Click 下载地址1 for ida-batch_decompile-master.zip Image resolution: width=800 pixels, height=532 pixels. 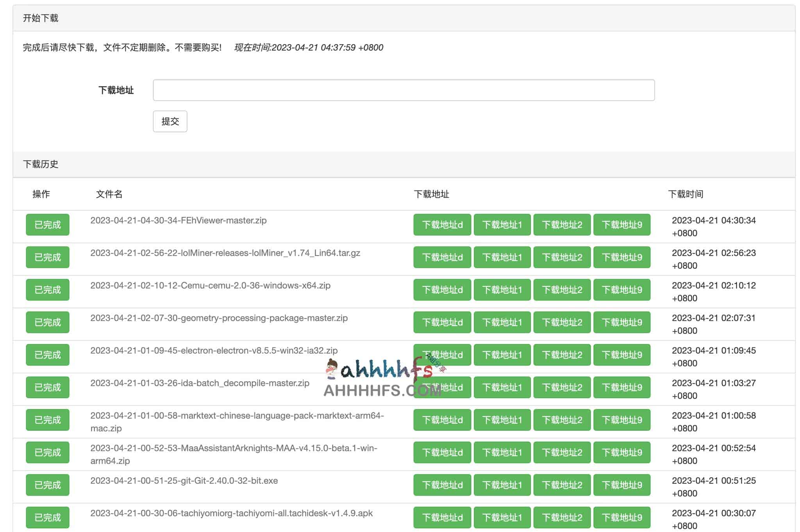click(502, 387)
